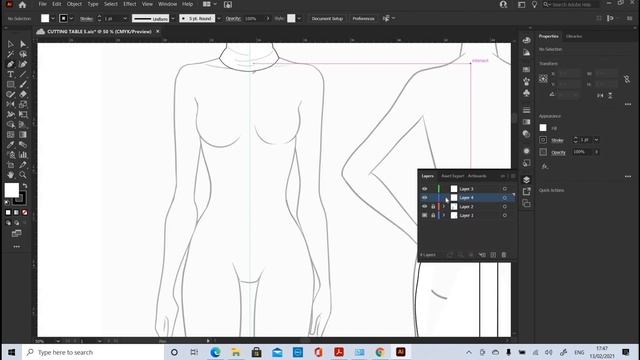Select the Magic Wand tool

click(11, 54)
